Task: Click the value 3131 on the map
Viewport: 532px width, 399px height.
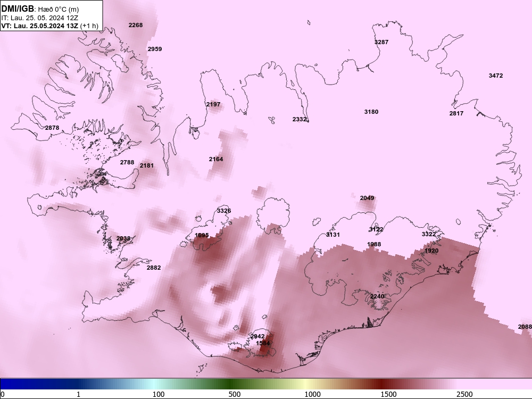Action: click(333, 235)
